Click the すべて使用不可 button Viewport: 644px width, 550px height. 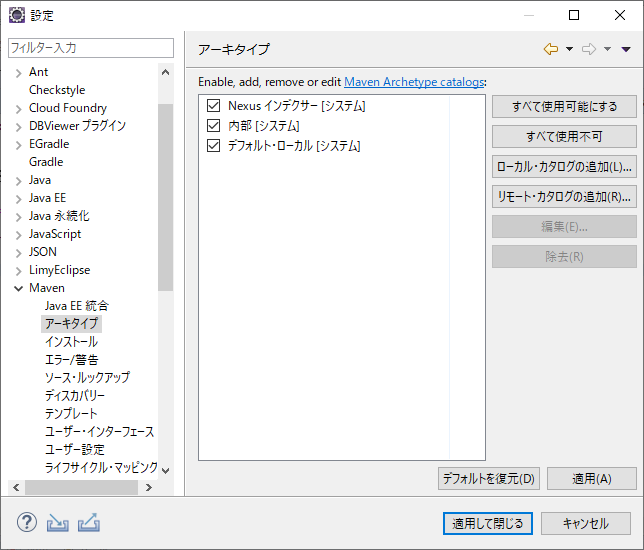564,137
